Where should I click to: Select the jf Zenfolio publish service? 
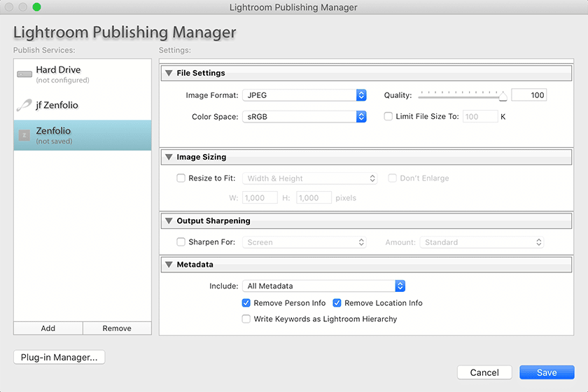[83, 105]
